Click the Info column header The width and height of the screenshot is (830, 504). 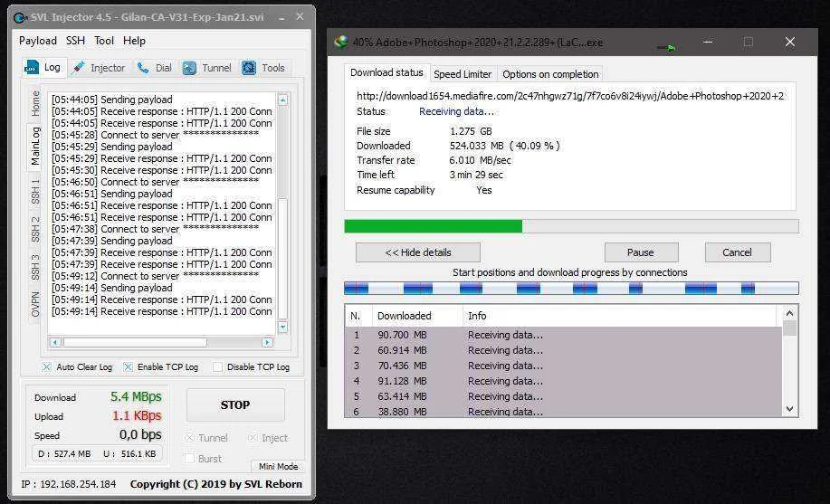click(x=620, y=316)
